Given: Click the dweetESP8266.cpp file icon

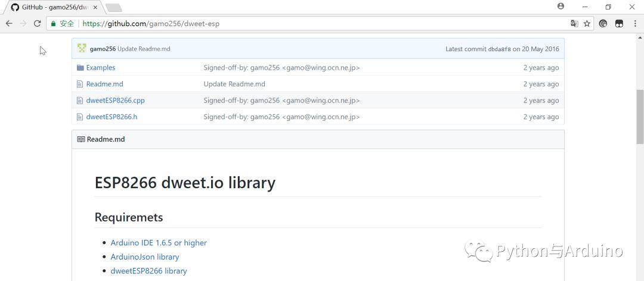Looking at the screenshot, I should click(x=80, y=101).
